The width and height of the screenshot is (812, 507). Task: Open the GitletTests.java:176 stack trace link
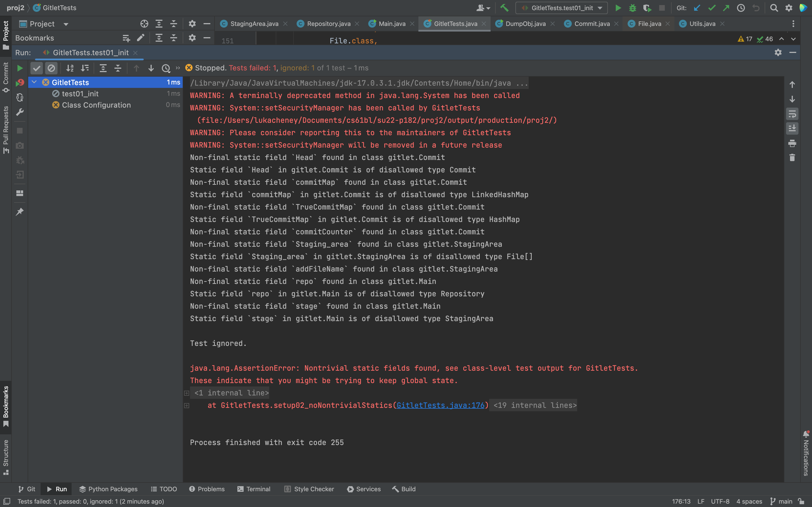tap(440, 405)
